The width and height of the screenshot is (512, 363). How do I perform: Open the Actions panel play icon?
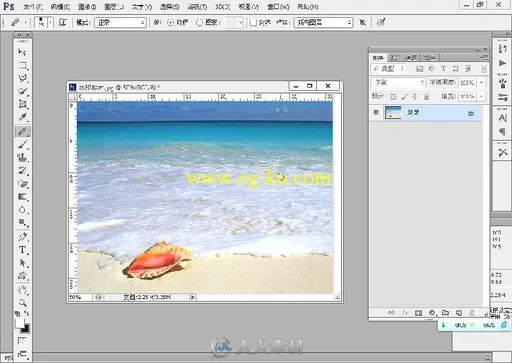pos(502,63)
